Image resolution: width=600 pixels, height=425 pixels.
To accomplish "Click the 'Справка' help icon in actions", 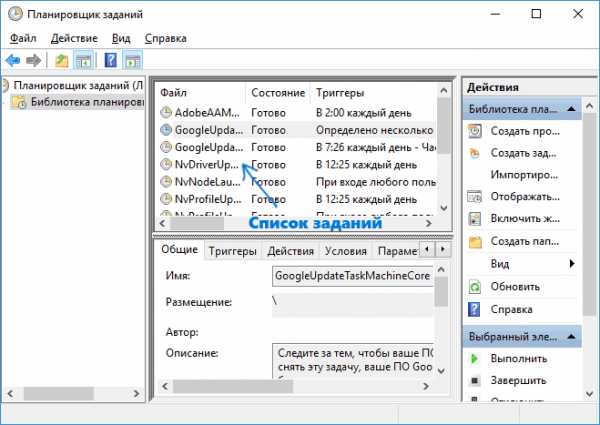I will pyautogui.click(x=474, y=309).
